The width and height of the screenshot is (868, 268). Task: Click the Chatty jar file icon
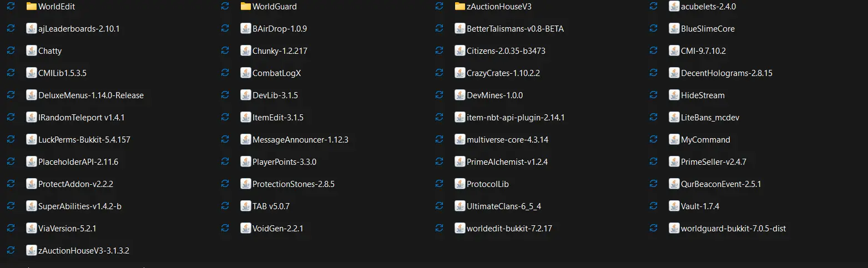pyautogui.click(x=31, y=50)
